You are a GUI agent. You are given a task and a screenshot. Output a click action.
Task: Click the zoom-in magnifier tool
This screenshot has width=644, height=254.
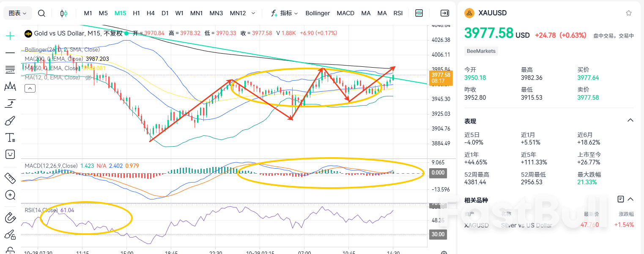tap(10, 195)
